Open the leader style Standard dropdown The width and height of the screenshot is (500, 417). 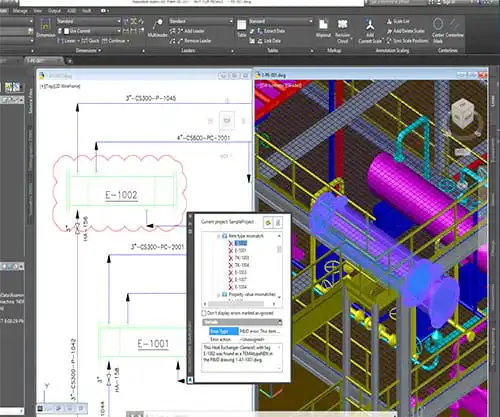pyautogui.click(x=201, y=21)
